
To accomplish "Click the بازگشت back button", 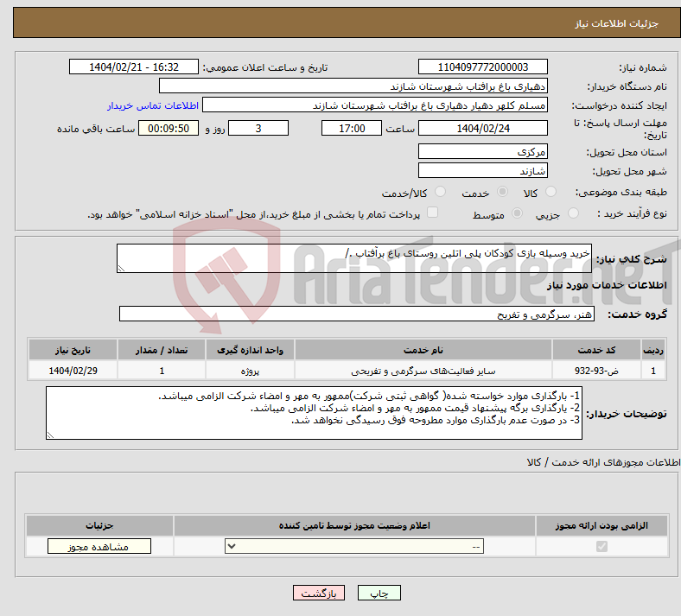I will tap(319, 593).
